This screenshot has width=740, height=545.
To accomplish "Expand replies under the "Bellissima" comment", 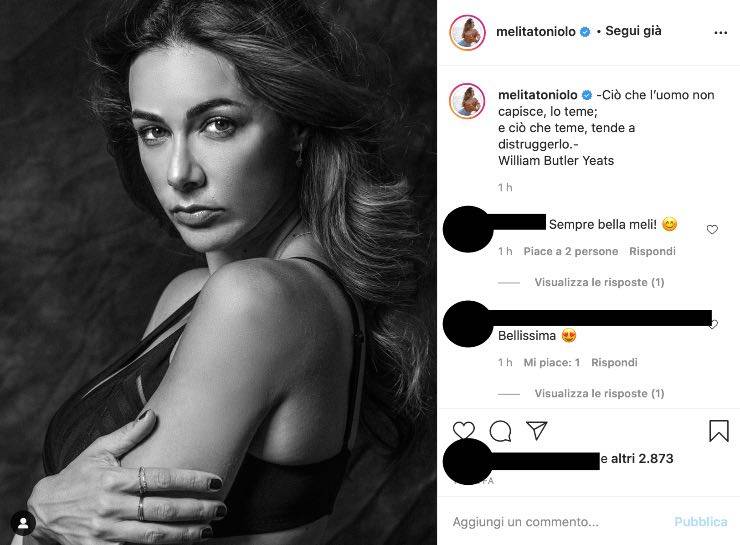I will [599, 394].
